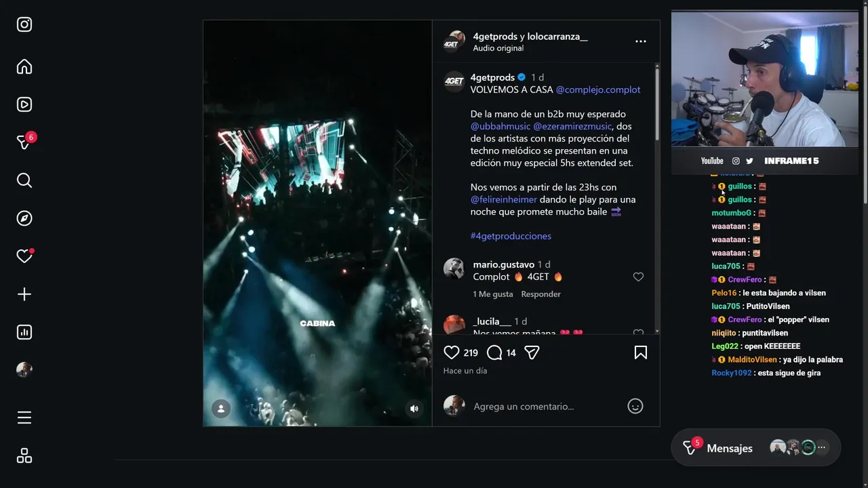Image resolution: width=868 pixels, height=488 pixels.
Task: Open Notifications heart in the sidebar
Action: click(24, 256)
